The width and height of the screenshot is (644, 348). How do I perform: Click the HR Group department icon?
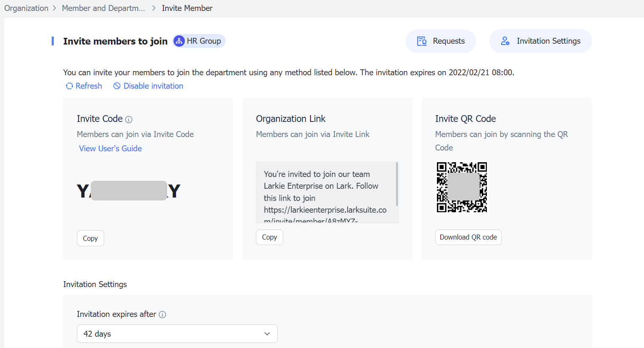179,41
